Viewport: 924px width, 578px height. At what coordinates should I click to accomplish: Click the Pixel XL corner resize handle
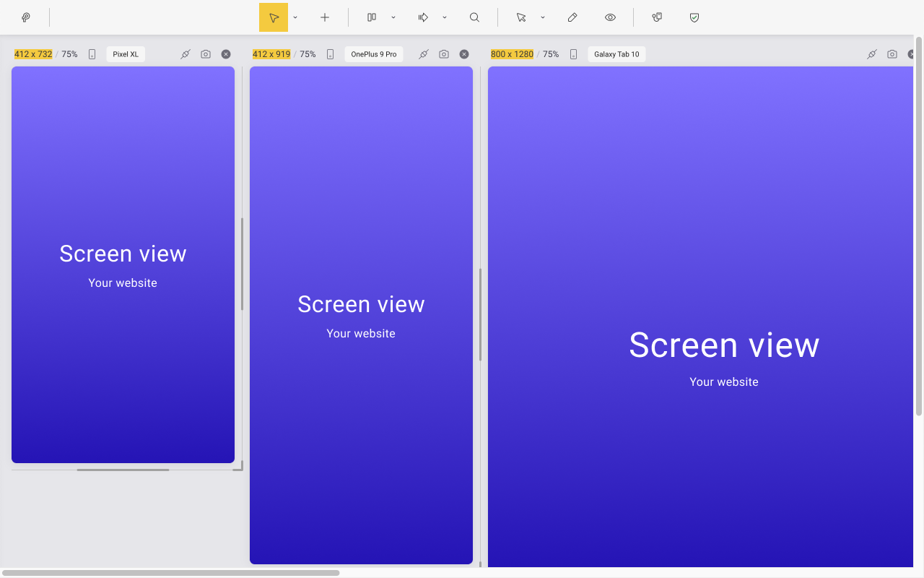pos(239,467)
